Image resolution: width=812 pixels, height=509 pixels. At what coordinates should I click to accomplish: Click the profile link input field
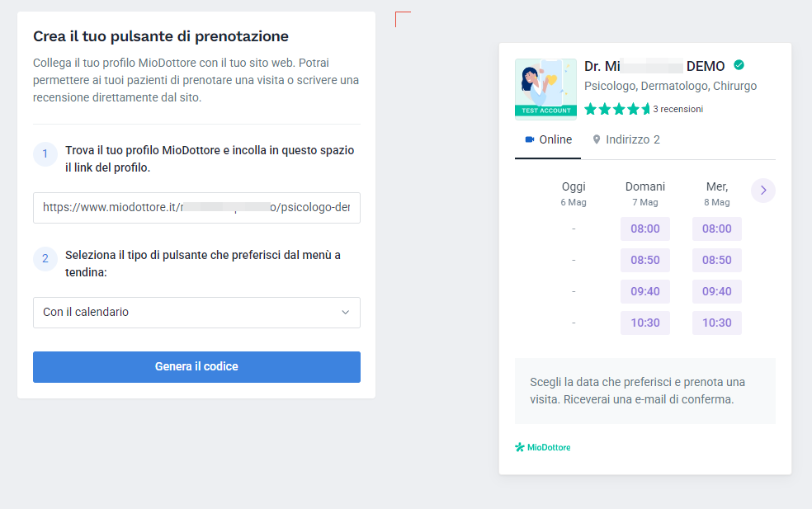(x=196, y=208)
